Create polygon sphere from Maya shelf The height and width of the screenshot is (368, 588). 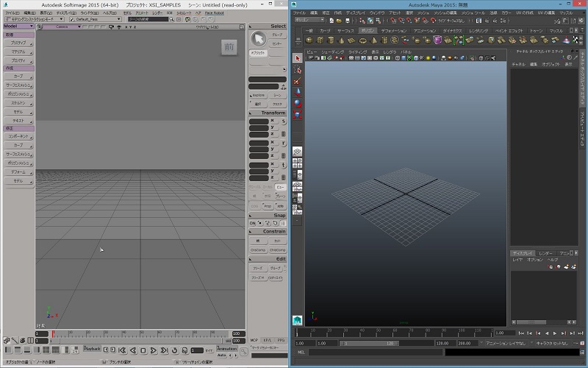pos(309,40)
